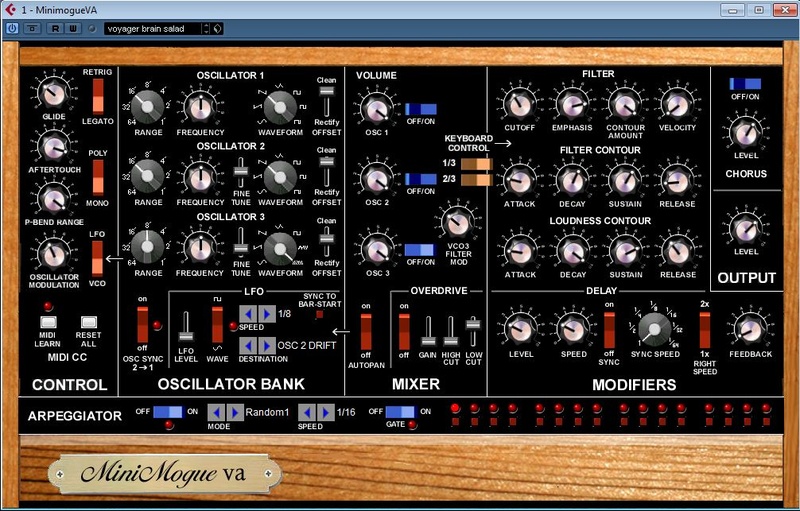Toggle the Autopan on/off switch
The image size is (800, 511).
pos(366,332)
